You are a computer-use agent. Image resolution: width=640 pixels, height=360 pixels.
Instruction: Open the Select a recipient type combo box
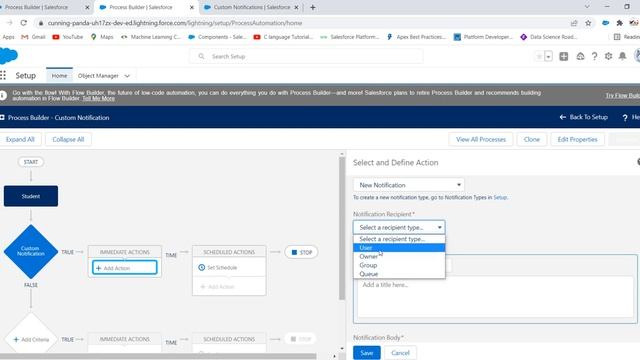click(x=399, y=227)
